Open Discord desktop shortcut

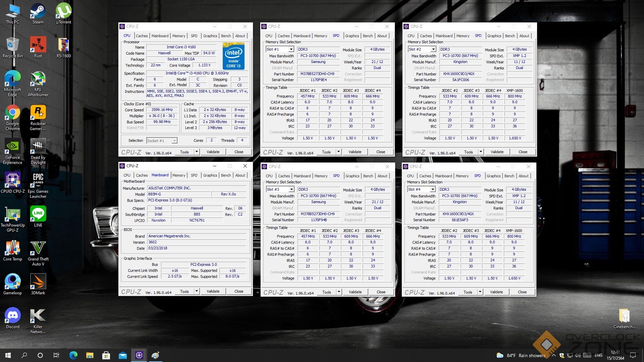(x=12, y=318)
